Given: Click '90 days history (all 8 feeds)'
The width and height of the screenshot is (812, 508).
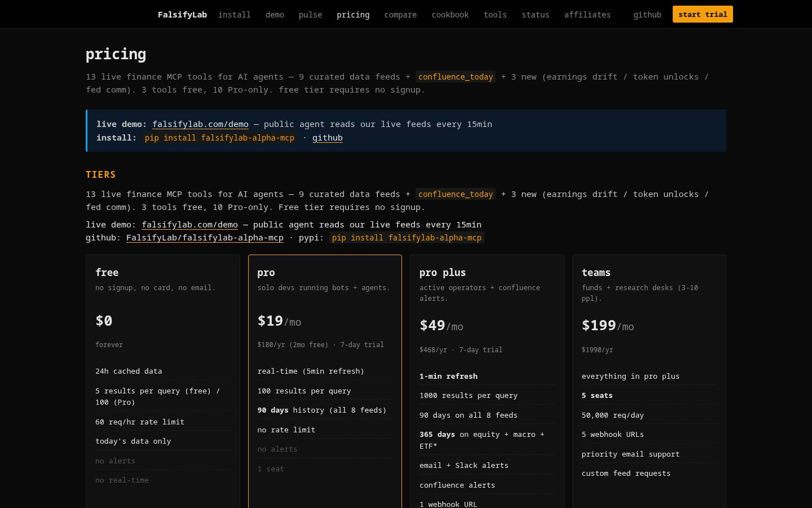Looking at the screenshot, I should pyautogui.click(x=322, y=410).
